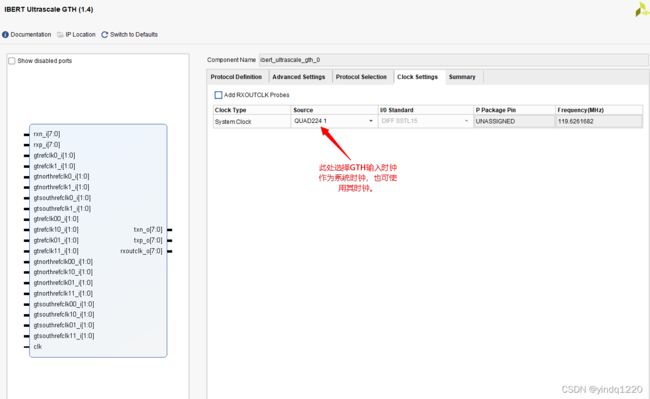
Task: Select port gtnorthrefclk00_i[1:0]
Action: [63, 262]
